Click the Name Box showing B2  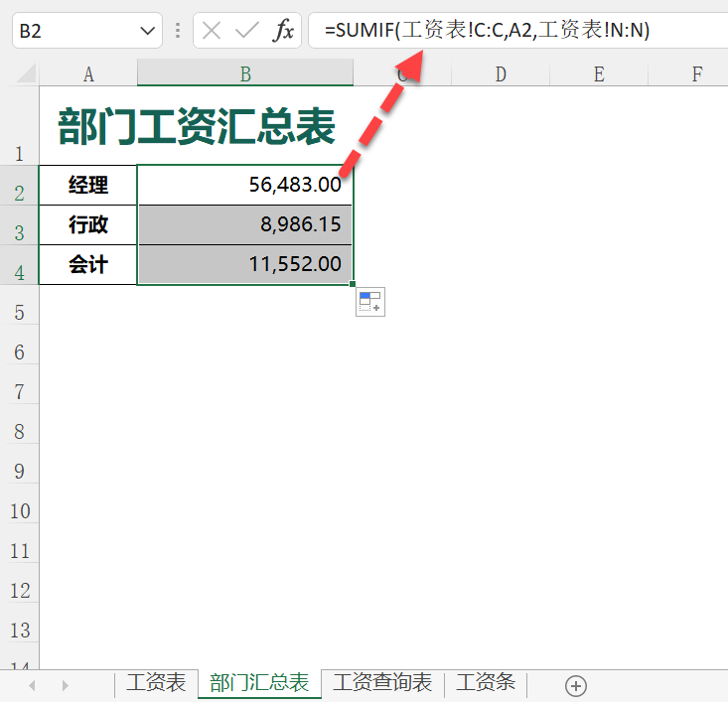(x=86, y=31)
